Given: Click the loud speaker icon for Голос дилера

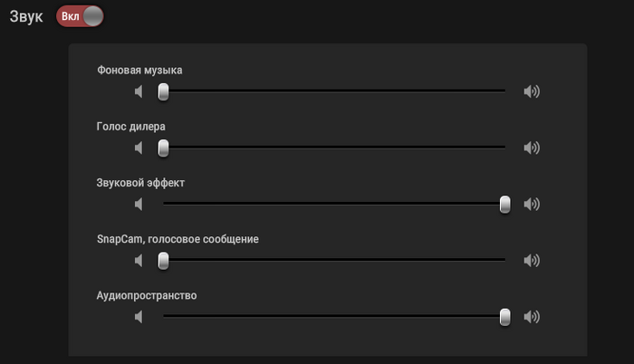Looking at the screenshot, I should coord(532,148).
